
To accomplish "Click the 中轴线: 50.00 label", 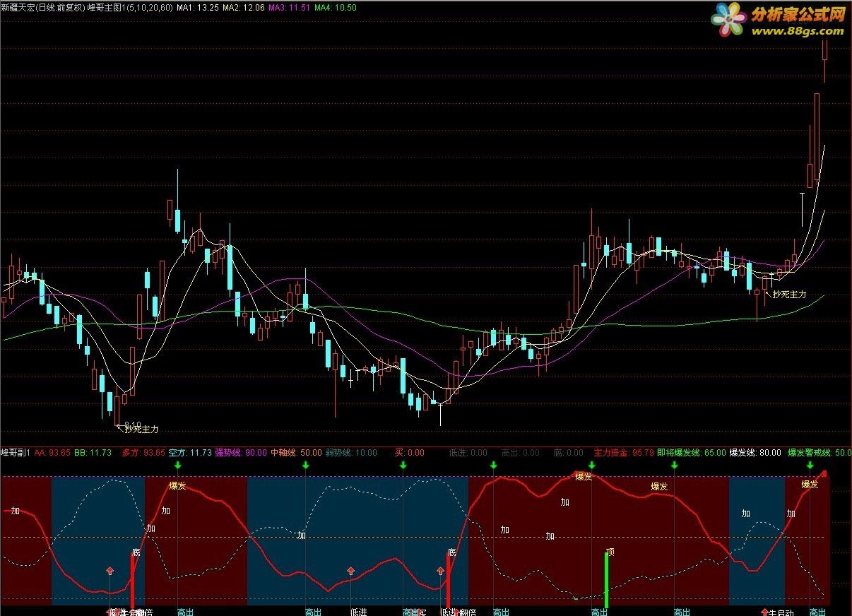I will click(x=296, y=453).
